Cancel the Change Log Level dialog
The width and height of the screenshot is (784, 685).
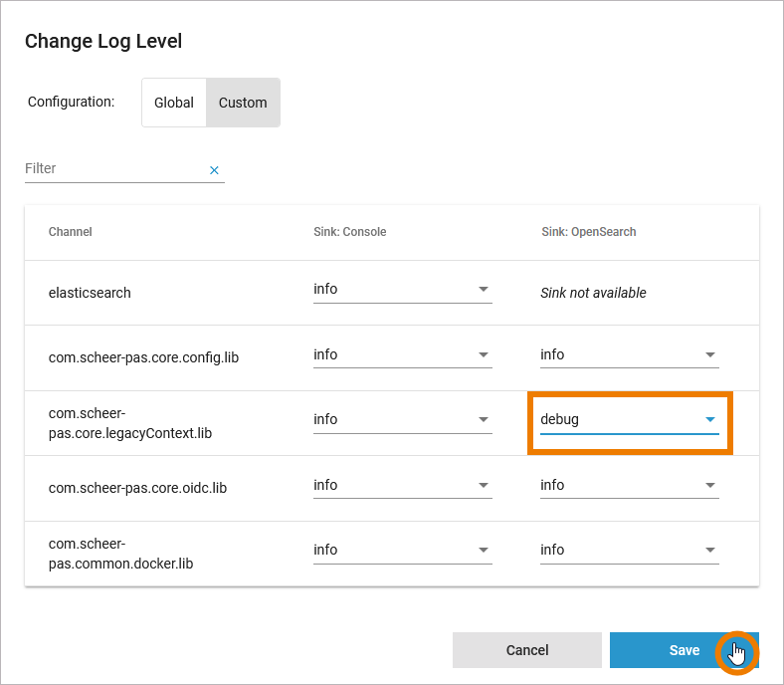tap(527, 650)
